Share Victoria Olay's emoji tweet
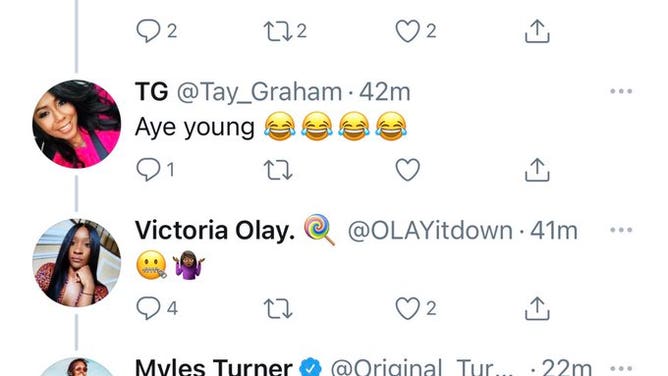 pyautogui.click(x=537, y=308)
